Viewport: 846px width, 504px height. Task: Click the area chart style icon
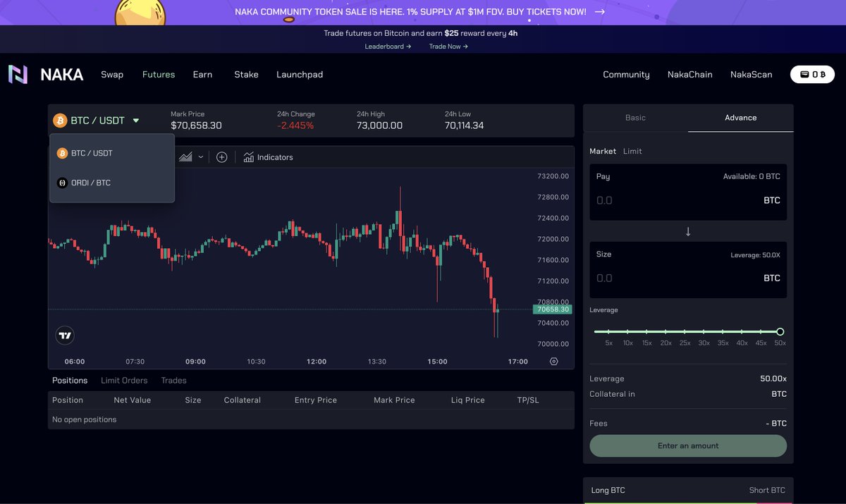[x=185, y=157]
